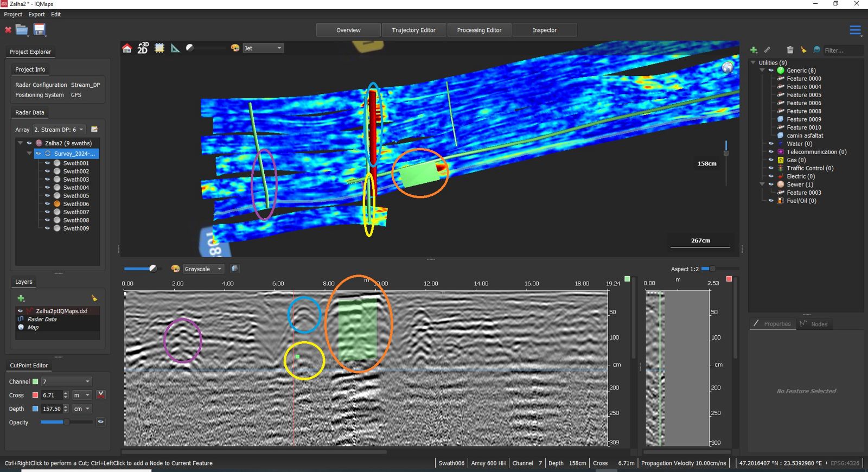Click the Opacity slider in CutPoint Editor

[66, 422]
